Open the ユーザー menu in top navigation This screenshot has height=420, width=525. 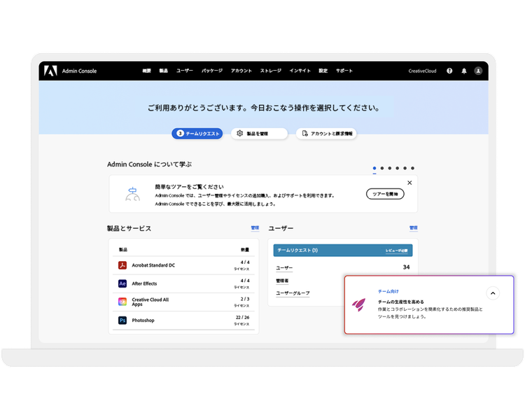(x=185, y=71)
